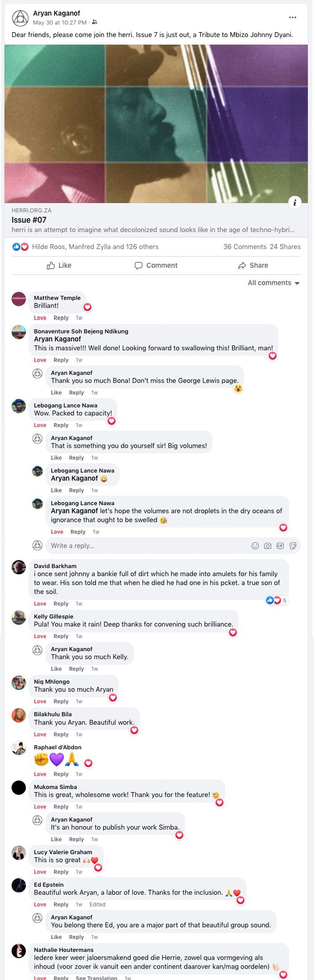Toggle Love on Matthew Temple's comment
Screen dimensions: 315x980
(x=40, y=318)
